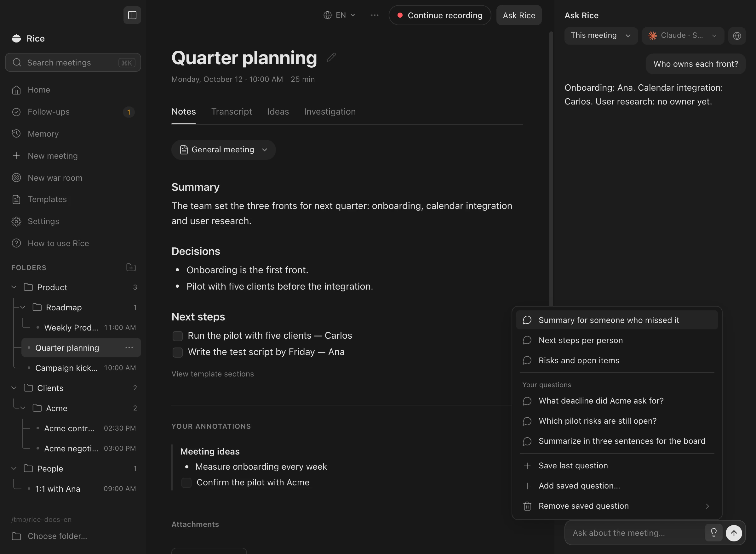Screen dimensions: 756x554
Task: Click the Follow-ups count badge
Action: [129, 112]
